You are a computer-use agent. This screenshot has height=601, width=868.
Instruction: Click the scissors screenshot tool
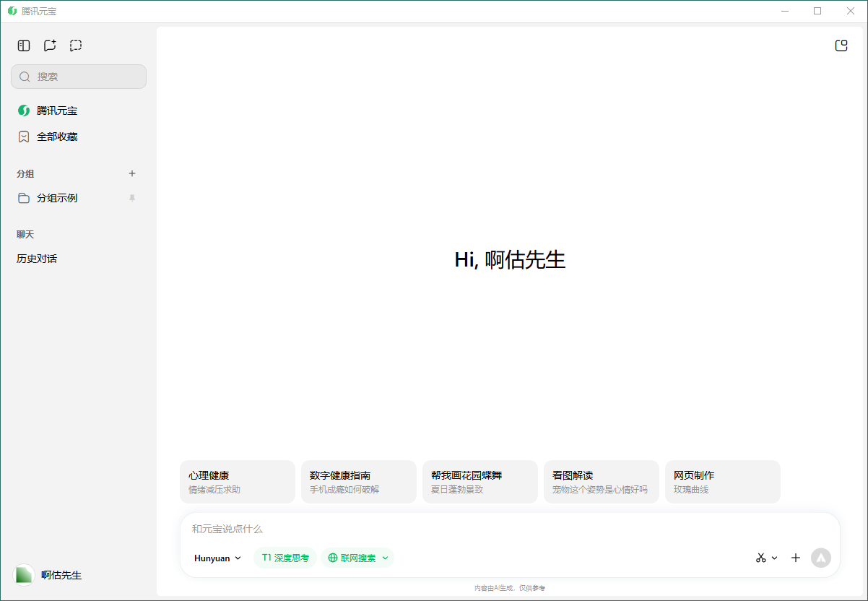(760, 558)
